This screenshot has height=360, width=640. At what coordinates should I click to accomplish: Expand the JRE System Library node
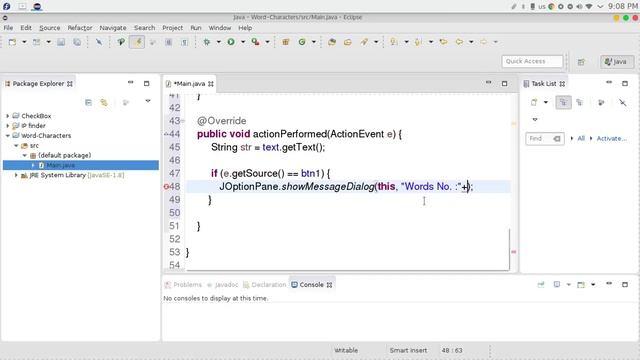tap(16, 175)
